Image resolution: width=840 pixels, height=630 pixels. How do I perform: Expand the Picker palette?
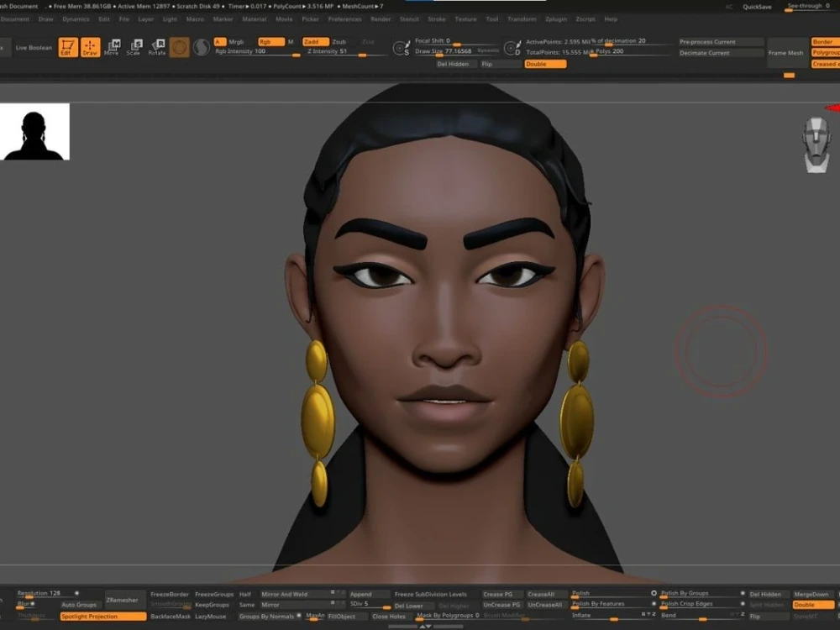click(310, 18)
